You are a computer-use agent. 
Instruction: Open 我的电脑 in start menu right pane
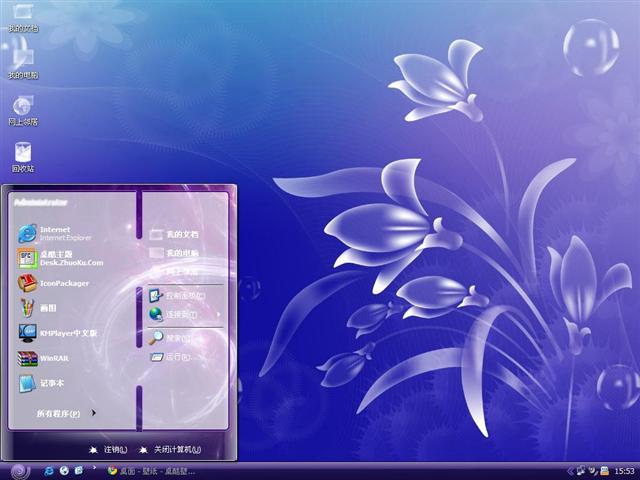pyautogui.click(x=174, y=253)
